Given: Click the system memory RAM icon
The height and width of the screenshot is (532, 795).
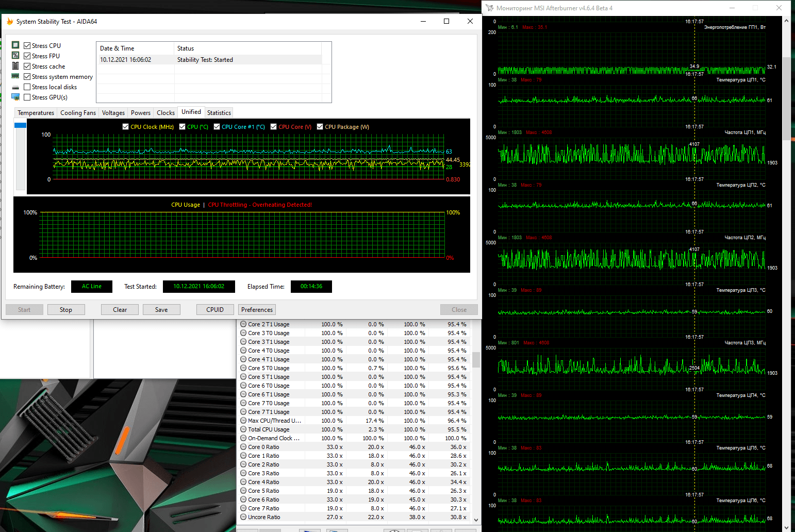Looking at the screenshot, I should click(15, 76).
